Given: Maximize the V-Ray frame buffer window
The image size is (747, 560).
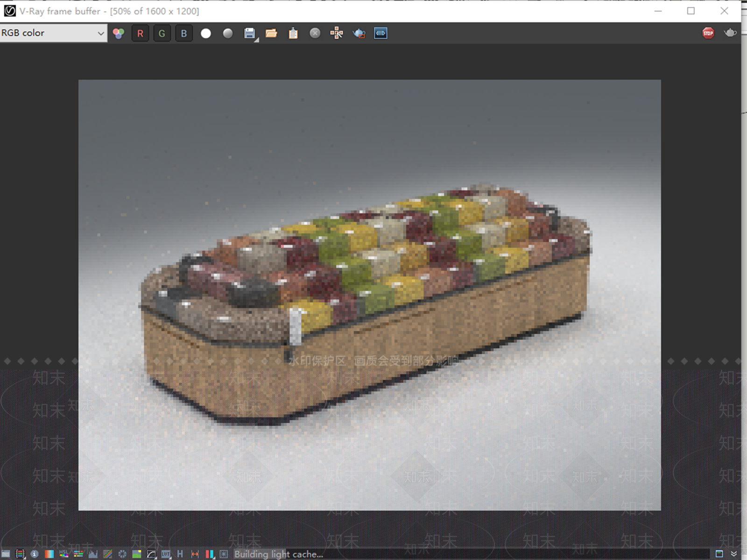Looking at the screenshot, I should (x=691, y=11).
